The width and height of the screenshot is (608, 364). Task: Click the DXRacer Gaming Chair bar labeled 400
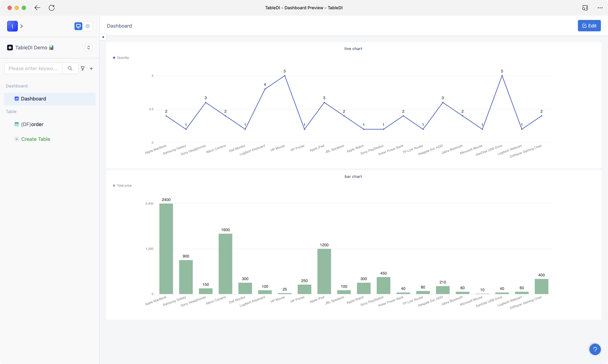[541, 287]
